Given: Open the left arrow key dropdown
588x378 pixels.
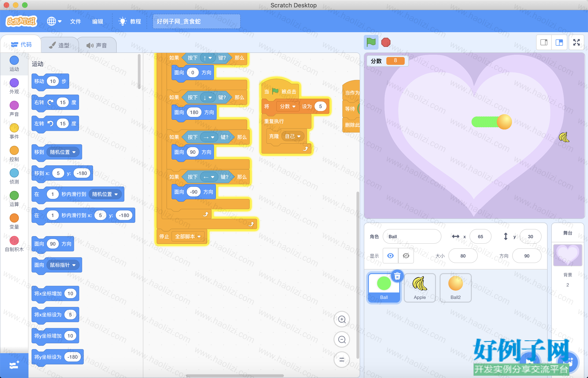Looking at the screenshot, I should 209,177.
